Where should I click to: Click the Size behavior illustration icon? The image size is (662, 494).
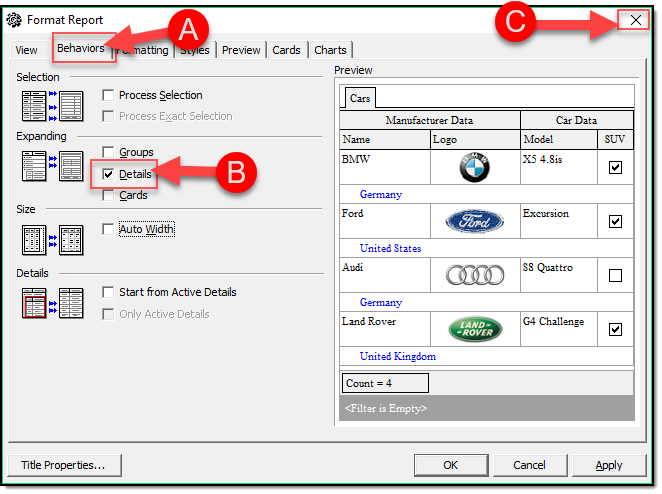tap(52, 240)
